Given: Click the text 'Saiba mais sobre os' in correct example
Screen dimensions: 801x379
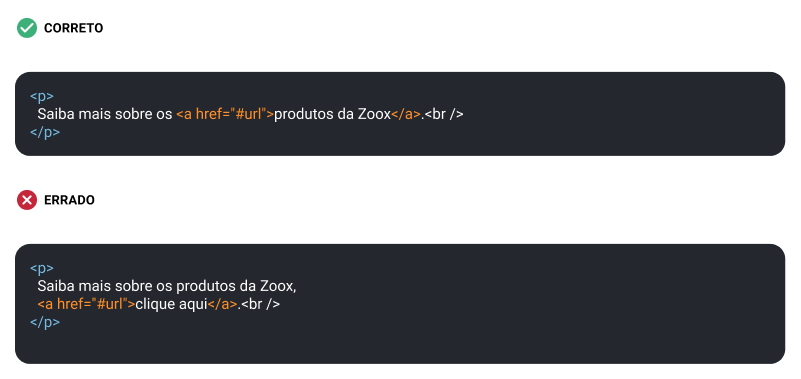Looking at the screenshot, I should click(105, 114).
